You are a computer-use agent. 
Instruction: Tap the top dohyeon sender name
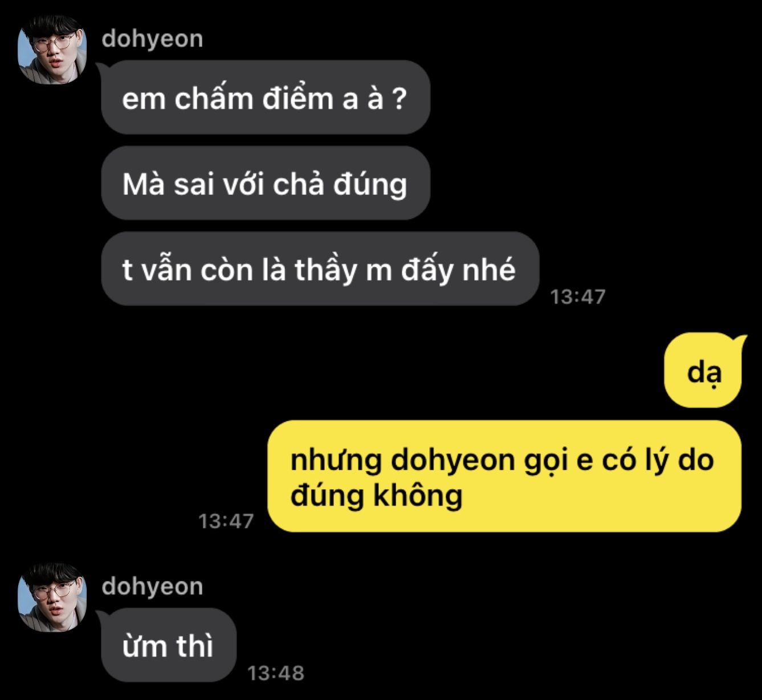point(152,39)
